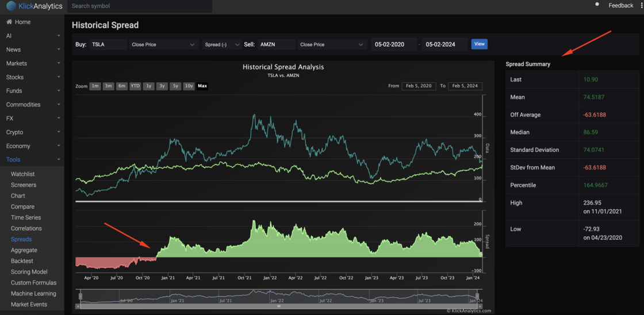Screen dimensions: 644x315
Task: Expand the Crypto sidebar menu
Action: [x=32, y=132]
